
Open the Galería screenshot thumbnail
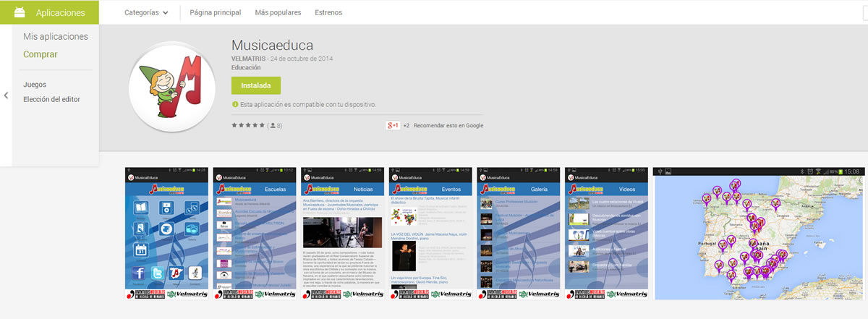click(x=518, y=234)
